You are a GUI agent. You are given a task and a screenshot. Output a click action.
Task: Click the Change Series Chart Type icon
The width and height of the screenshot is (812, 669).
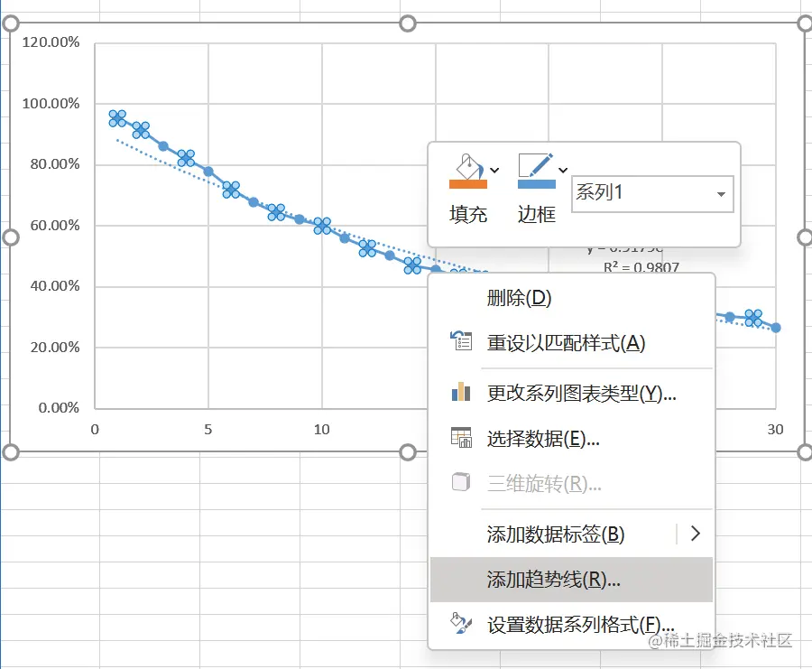(x=461, y=392)
